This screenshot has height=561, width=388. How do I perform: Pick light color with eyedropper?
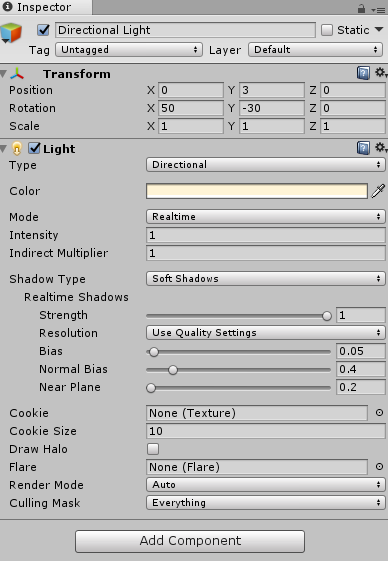point(378,191)
